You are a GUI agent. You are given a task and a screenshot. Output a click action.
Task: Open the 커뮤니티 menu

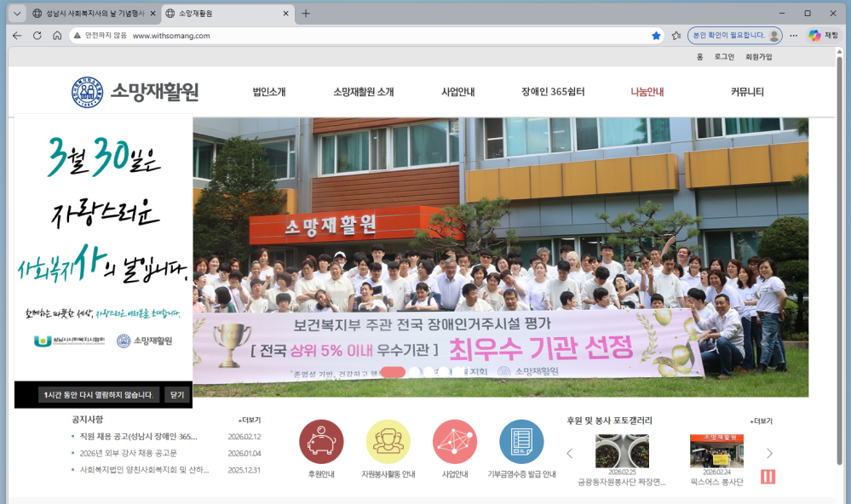coord(747,92)
